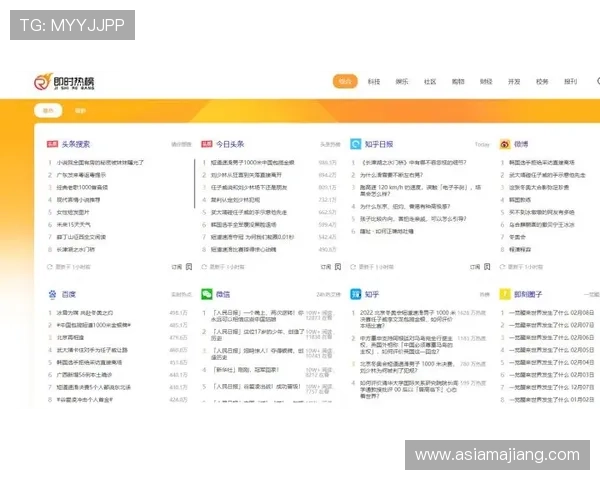The image size is (600, 480).
Task: Open the 知乎 card title
Action: tap(372, 294)
